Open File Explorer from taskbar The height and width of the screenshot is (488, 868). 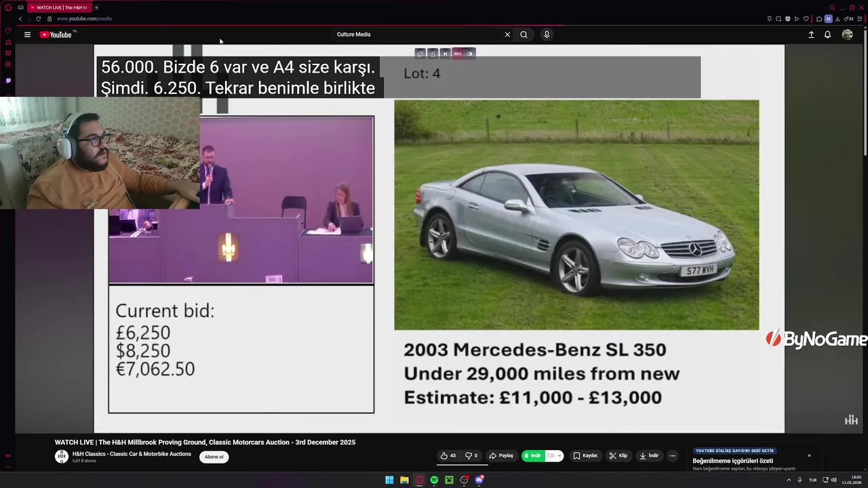pos(404,480)
